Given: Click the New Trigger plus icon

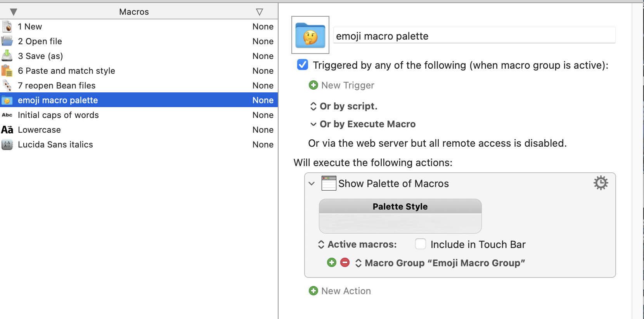Looking at the screenshot, I should click(x=313, y=85).
